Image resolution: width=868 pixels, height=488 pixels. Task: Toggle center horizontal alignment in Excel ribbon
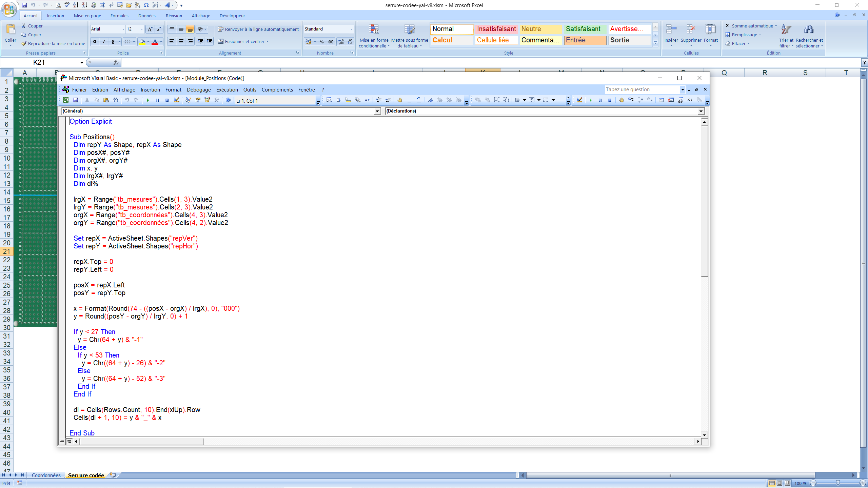(x=181, y=41)
